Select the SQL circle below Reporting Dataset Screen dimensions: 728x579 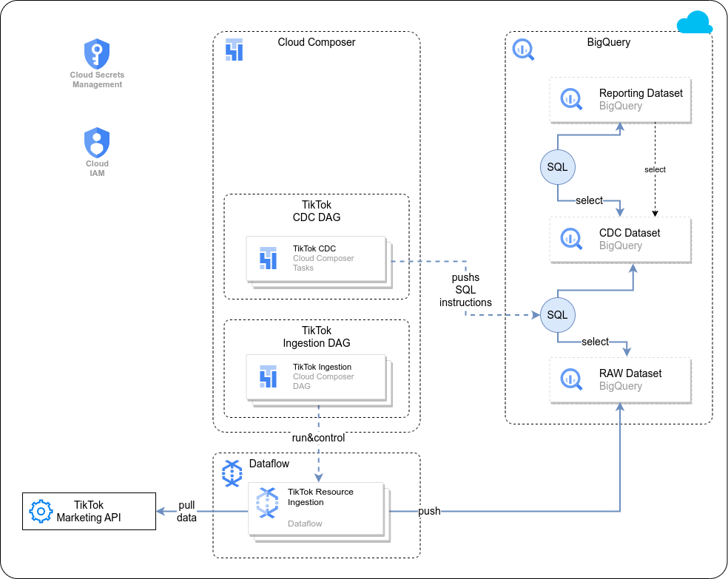557,166
